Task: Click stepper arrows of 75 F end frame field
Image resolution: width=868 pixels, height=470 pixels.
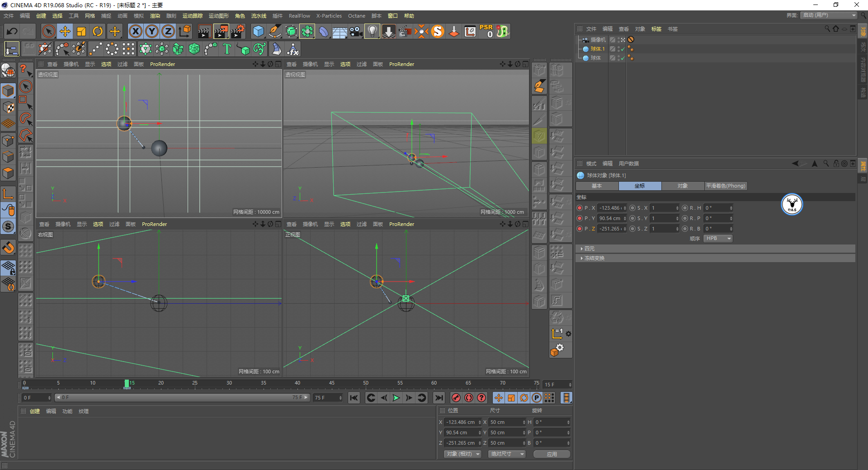Action: 340,398
